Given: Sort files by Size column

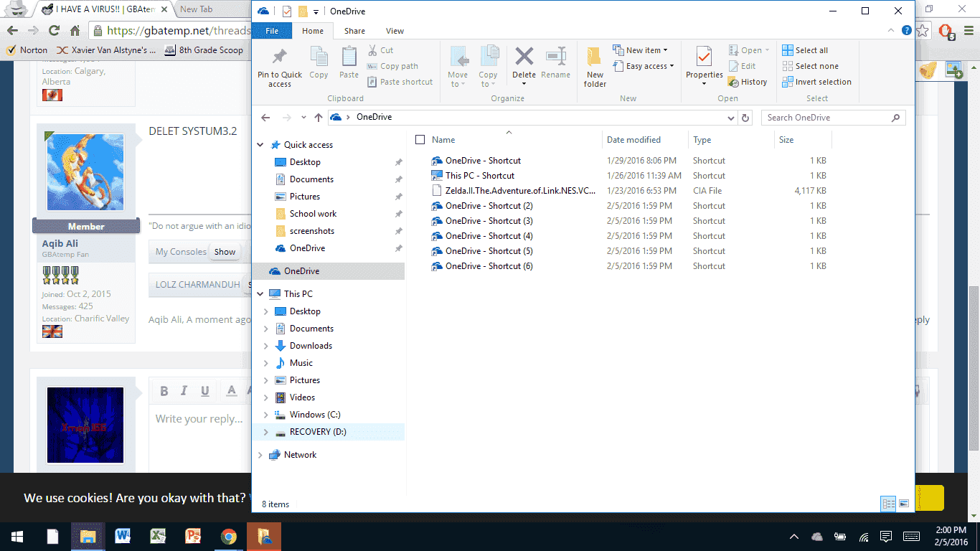Looking at the screenshot, I should pyautogui.click(x=803, y=140).
